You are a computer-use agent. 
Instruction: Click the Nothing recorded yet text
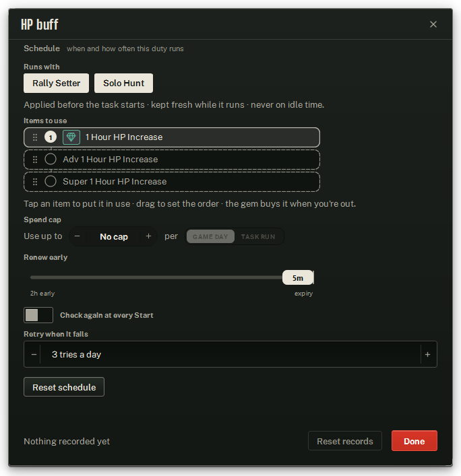click(x=67, y=442)
